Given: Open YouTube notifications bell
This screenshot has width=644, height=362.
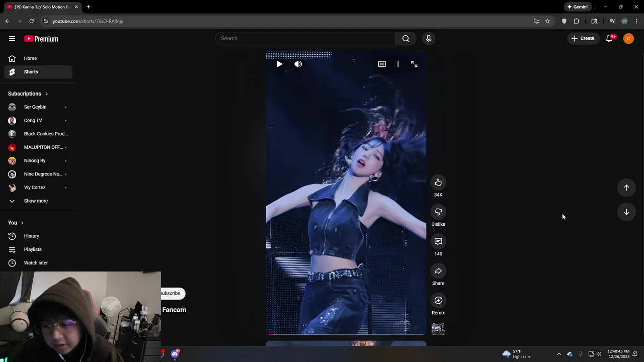Looking at the screenshot, I should [x=609, y=39].
